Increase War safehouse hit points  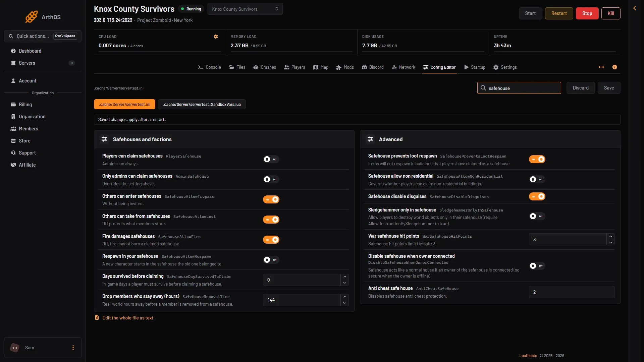[610, 237]
